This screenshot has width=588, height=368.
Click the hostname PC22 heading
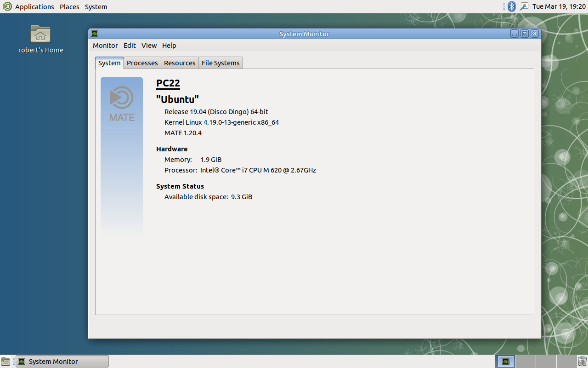point(168,83)
